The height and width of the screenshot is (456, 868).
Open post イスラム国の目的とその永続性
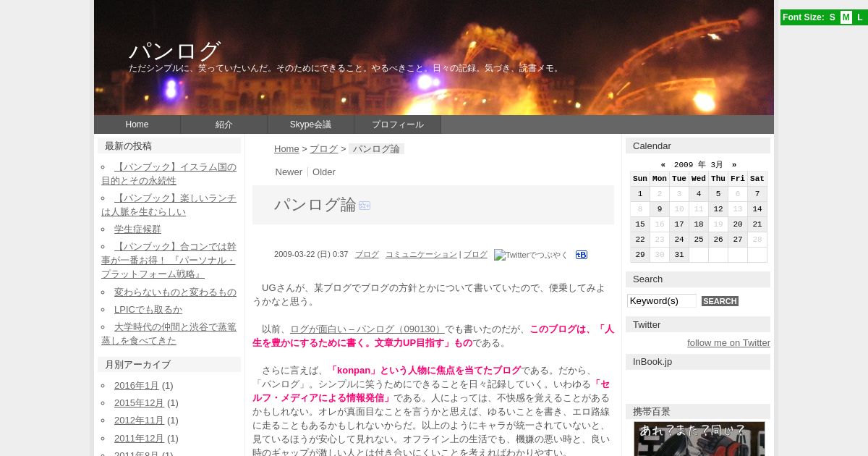click(x=169, y=174)
